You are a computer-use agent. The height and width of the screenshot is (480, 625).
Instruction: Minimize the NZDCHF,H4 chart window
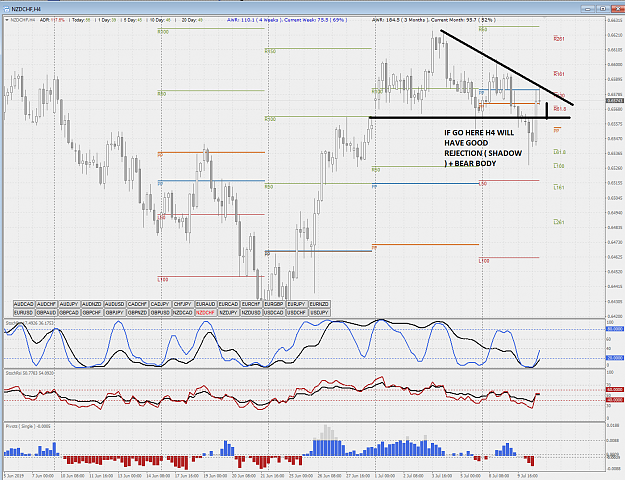(x=588, y=8)
